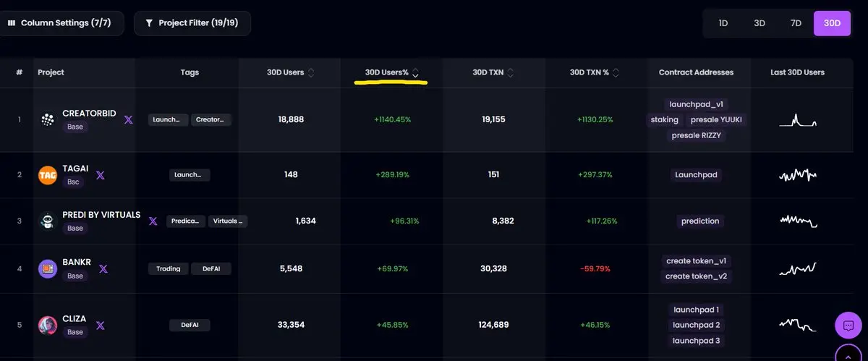Select TAGAI's Launch... tag
The width and height of the screenshot is (868, 361).
(x=190, y=174)
